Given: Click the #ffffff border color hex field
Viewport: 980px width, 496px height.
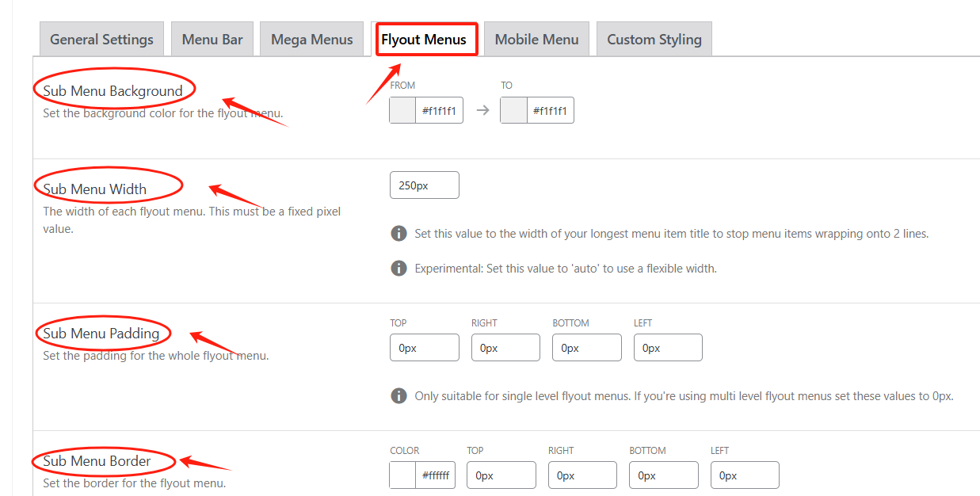Looking at the screenshot, I should (437, 475).
